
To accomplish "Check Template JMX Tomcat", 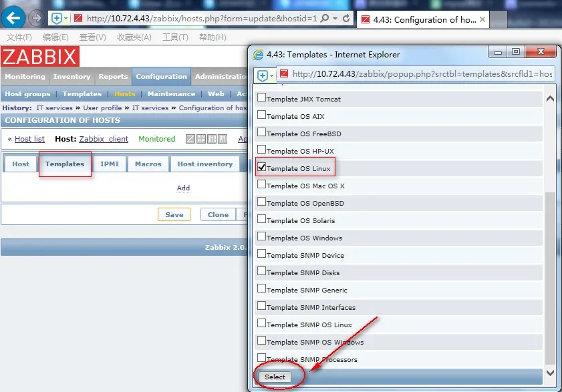I will point(262,97).
